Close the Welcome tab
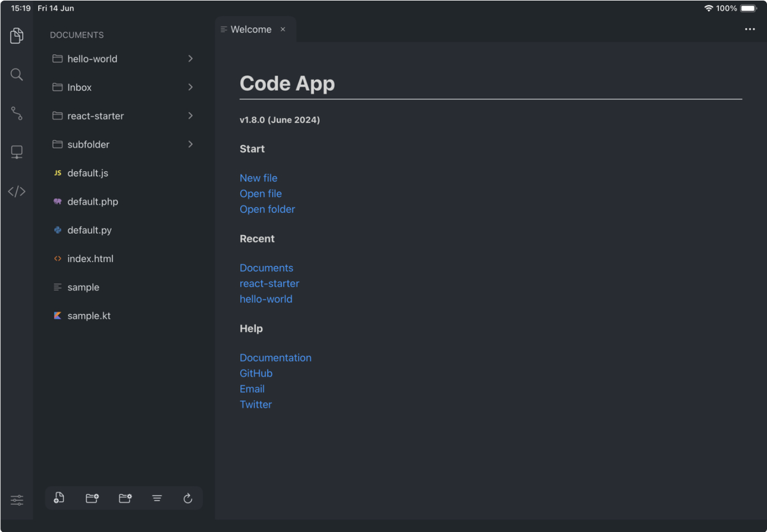The width and height of the screenshot is (767, 532). (283, 29)
